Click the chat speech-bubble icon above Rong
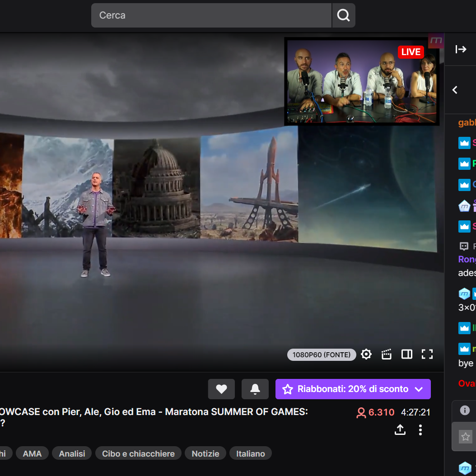The width and height of the screenshot is (476, 476). 464,246
